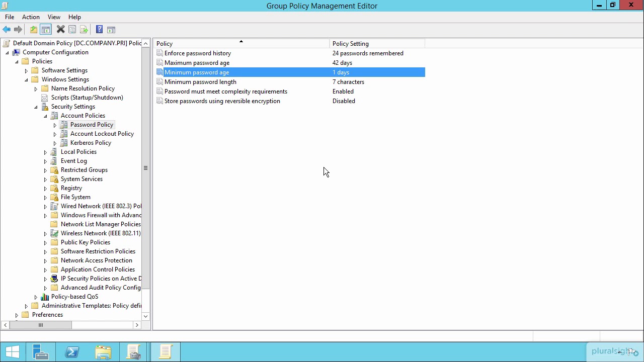Select the File System tree item
This screenshot has height=362, width=644.
click(x=75, y=197)
